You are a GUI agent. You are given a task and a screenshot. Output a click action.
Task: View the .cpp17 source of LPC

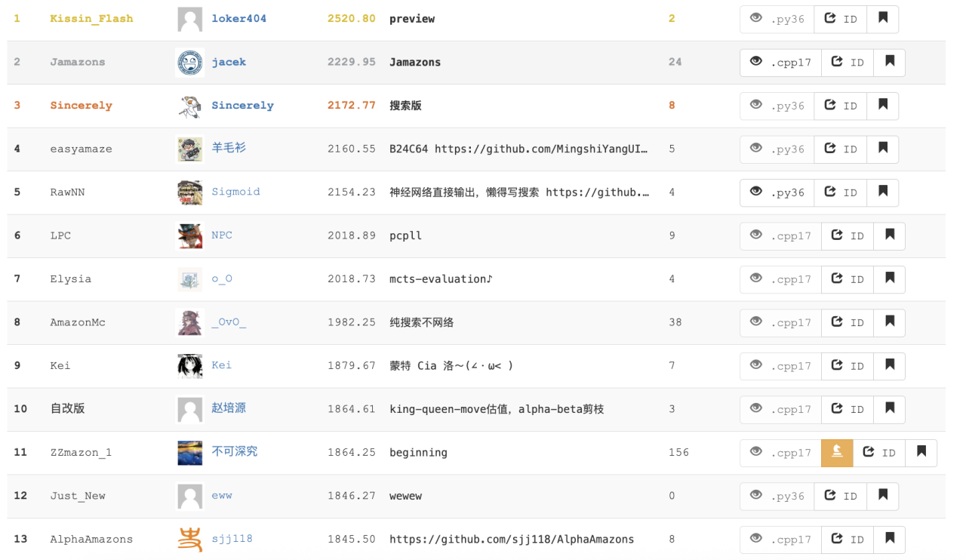click(x=780, y=236)
